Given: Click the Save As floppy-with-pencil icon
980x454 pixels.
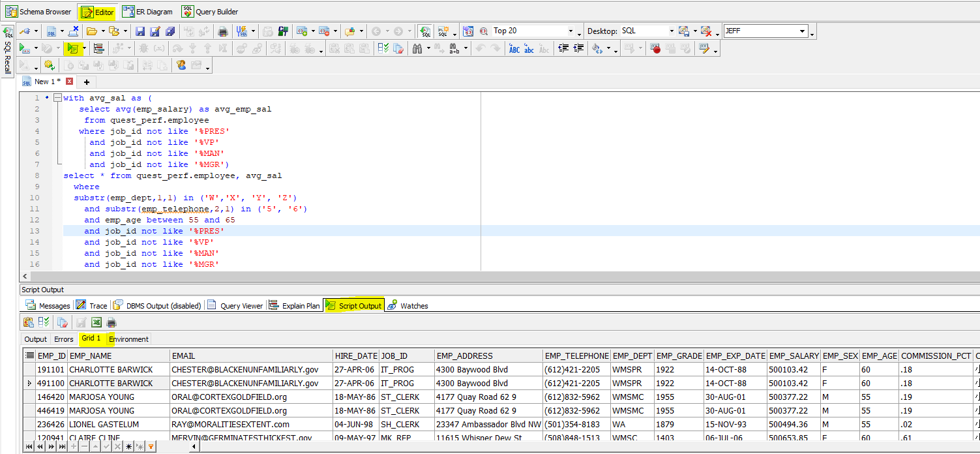Looking at the screenshot, I should pos(155,31).
